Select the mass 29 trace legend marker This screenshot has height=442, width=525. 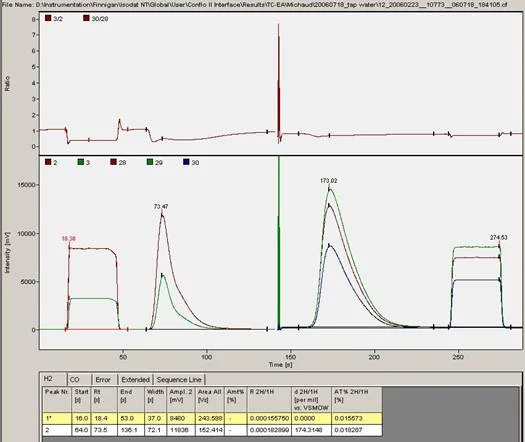point(150,162)
